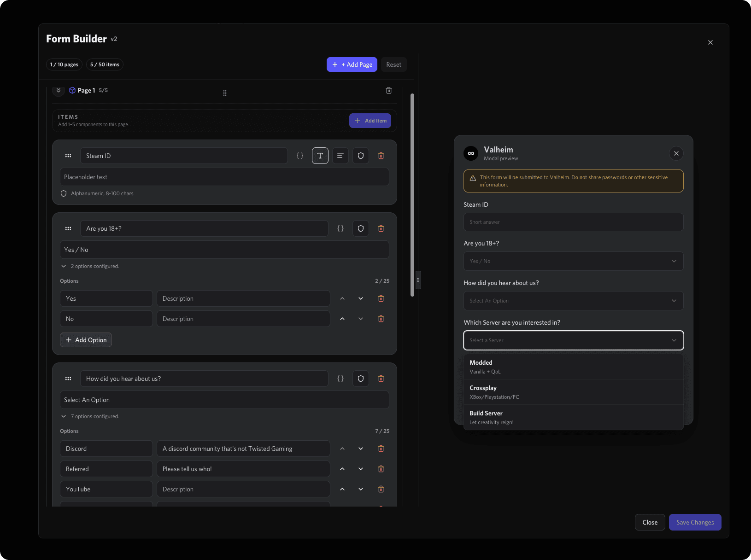
Task: Delete Page 1 with trash icon
Action: click(389, 90)
